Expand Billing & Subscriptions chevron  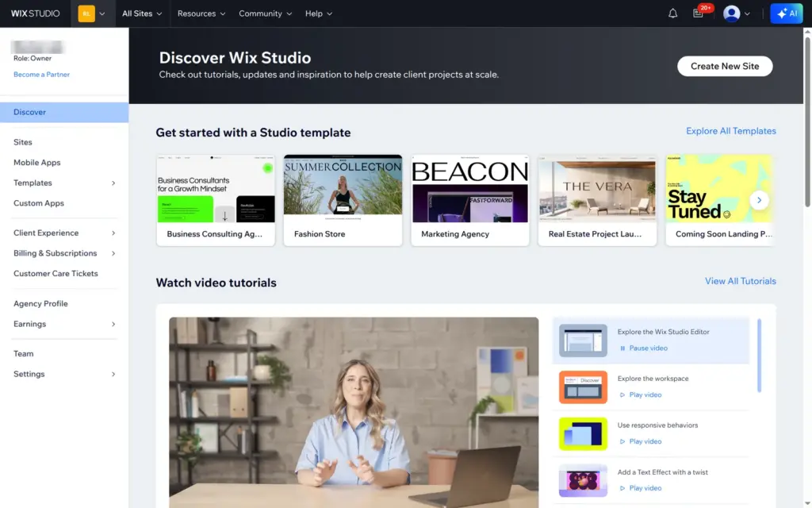113,253
